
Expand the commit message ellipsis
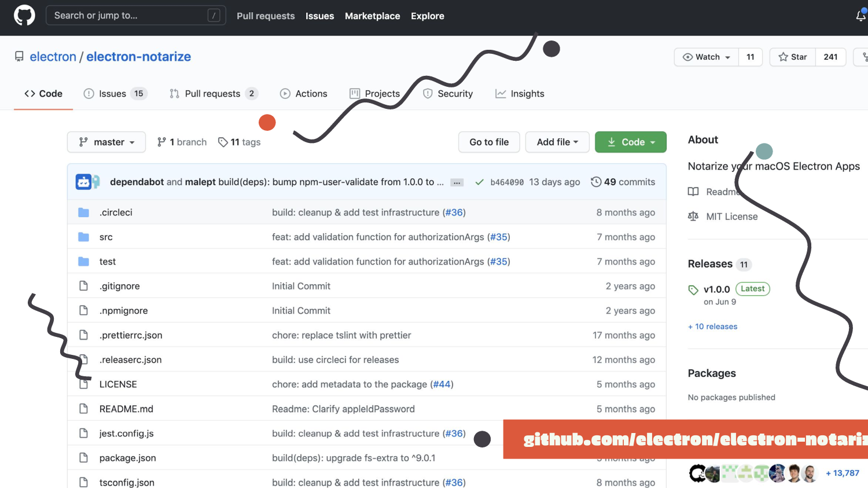(x=457, y=182)
